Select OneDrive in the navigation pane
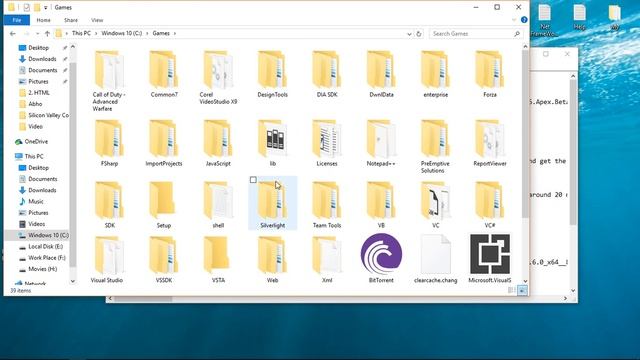640x360 pixels. [36, 142]
